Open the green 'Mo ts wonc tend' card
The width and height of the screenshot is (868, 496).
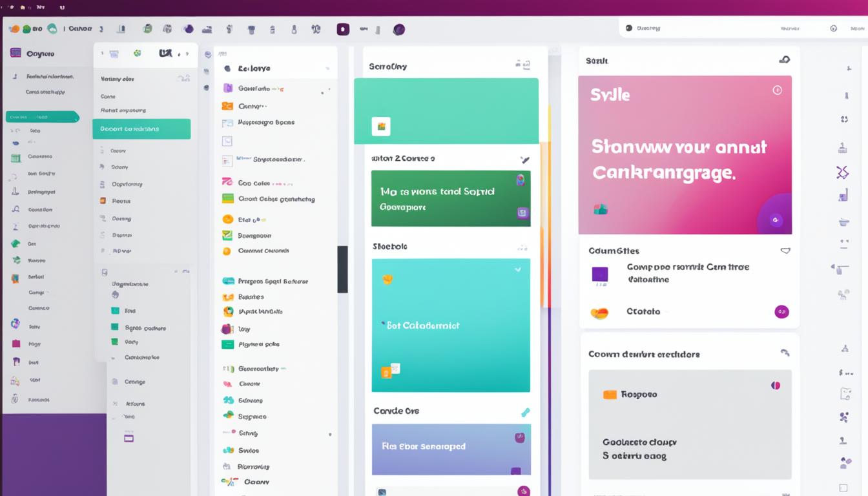point(451,198)
